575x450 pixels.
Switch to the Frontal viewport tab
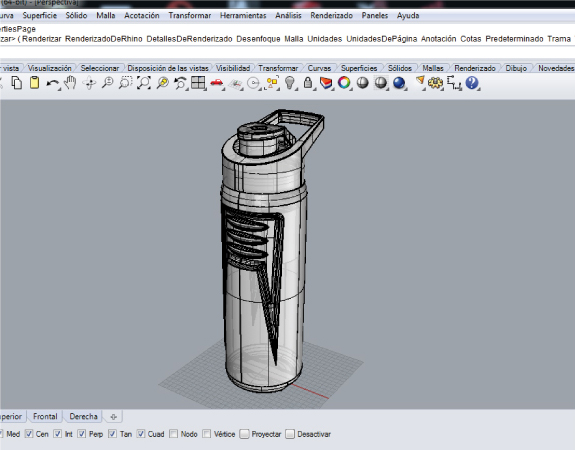coord(45,417)
